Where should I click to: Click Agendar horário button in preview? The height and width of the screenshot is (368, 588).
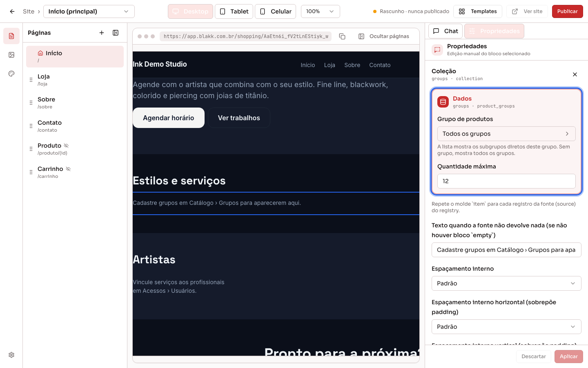[169, 118]
